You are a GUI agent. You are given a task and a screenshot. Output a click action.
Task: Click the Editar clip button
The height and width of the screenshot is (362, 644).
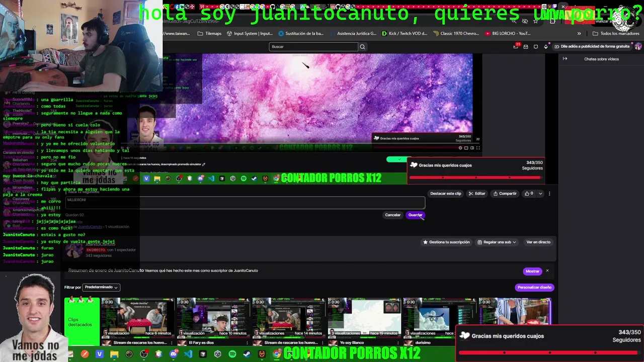click(477, 194)
